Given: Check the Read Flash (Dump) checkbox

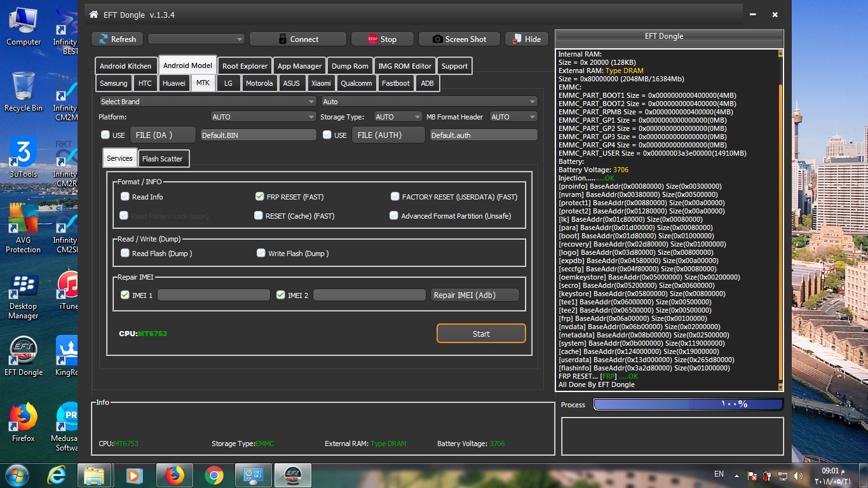Looking at the screenshot, I should click(125, 253).
